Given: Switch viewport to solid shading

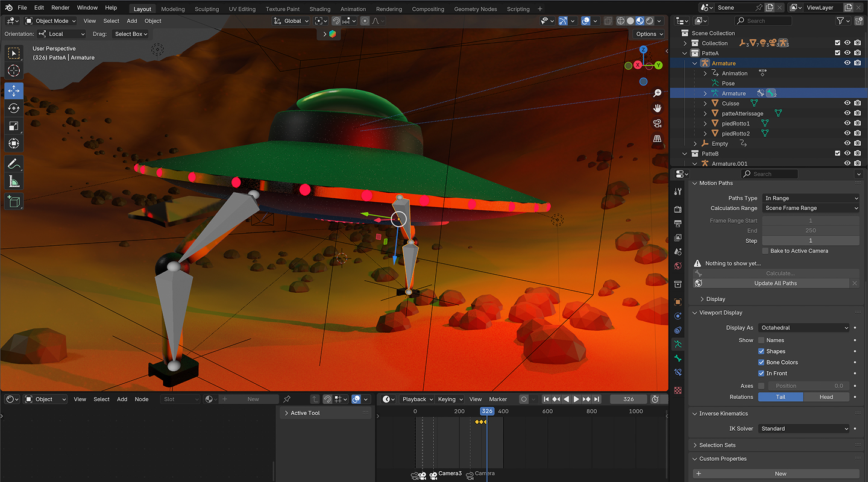Looking at the screenshot, I should pyautogui.click(x=631, y=20).
